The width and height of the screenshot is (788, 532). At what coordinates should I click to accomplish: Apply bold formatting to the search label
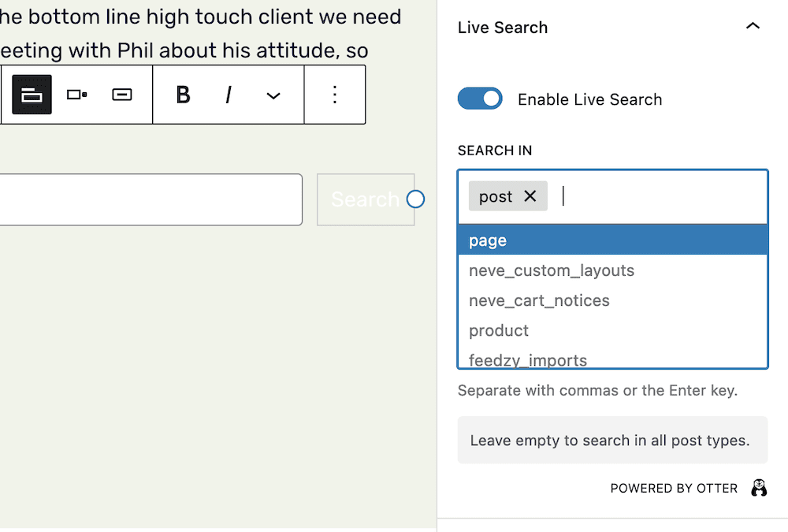click(183, 95)
